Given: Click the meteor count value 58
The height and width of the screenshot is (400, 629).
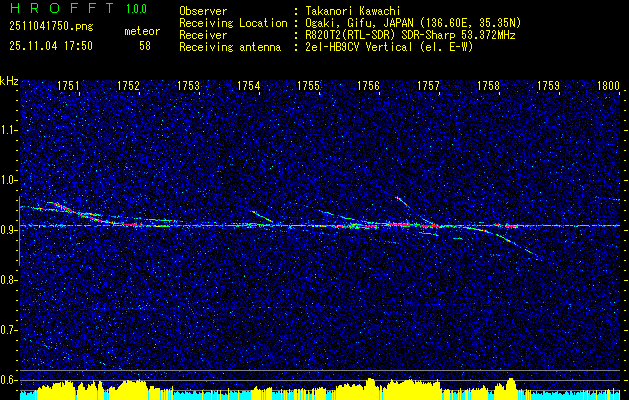Looking at the screenshot, I should (144, 46).
